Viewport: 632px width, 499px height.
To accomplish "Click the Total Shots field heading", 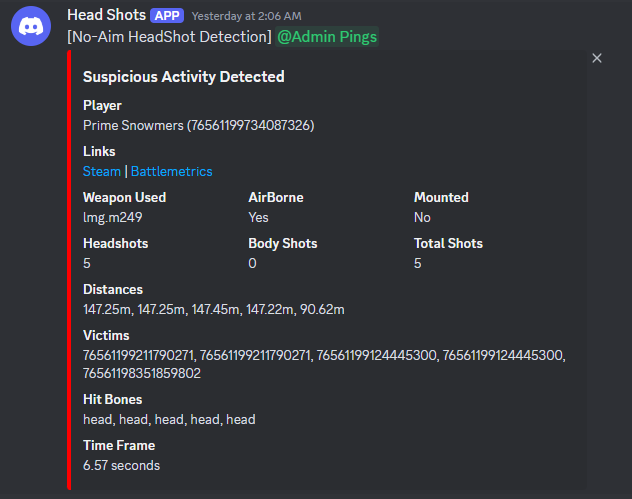I will click(448, 243).
